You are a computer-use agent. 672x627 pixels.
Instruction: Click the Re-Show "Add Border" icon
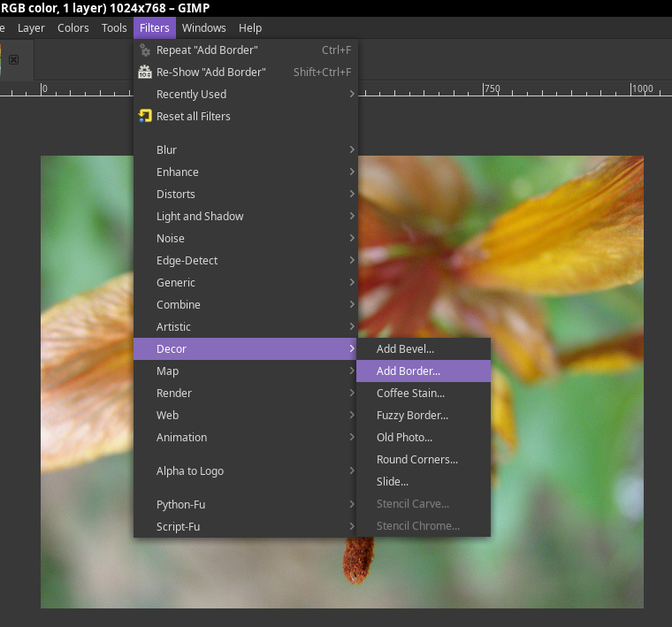pyautogui.click(x=145, y=72)
